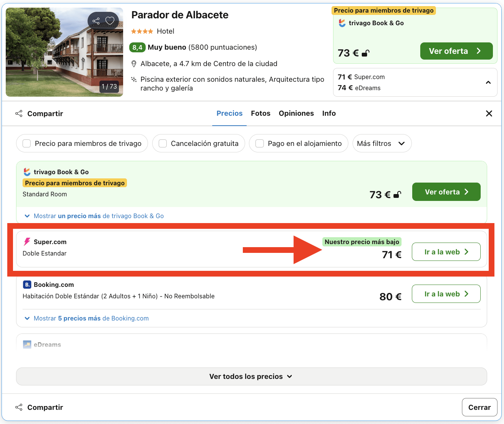Click the four-star hotel rating
Image resolution: width=504 pixels, height=424 pixels.
click(x=142, y=31)
